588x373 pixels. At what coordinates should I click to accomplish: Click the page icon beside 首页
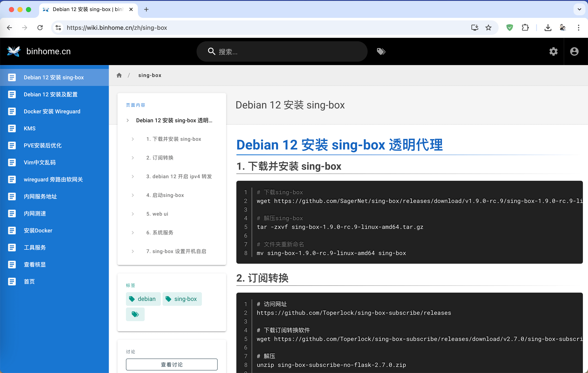click(x=12, y=282)
